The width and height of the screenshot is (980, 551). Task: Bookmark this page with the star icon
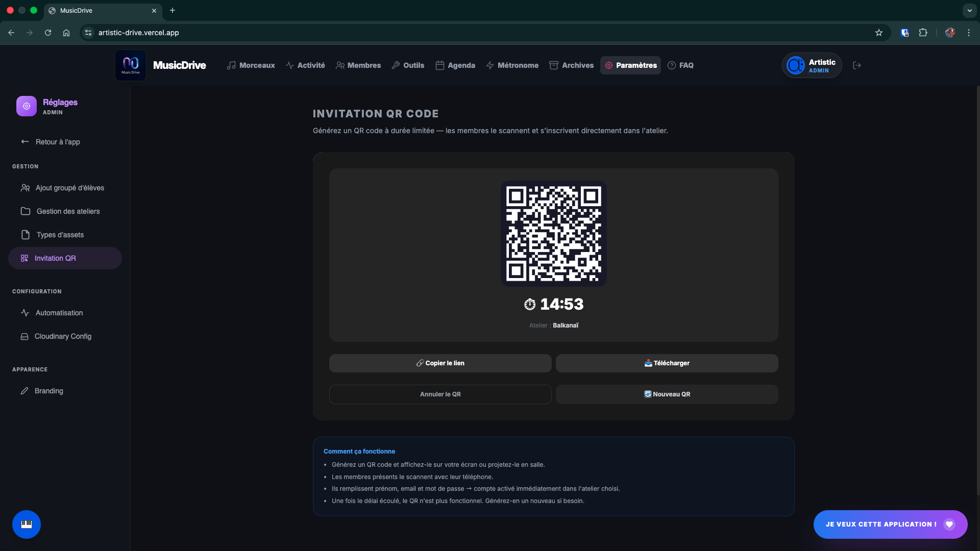[879, 33]
